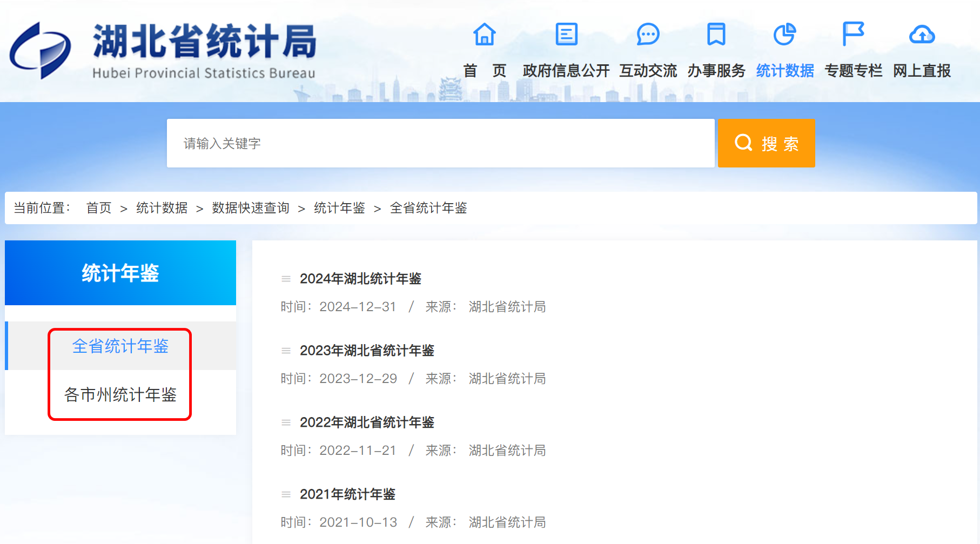Click the flag special topics icon
This screenshot has width=980, height=544.
[x=853, y=35]
